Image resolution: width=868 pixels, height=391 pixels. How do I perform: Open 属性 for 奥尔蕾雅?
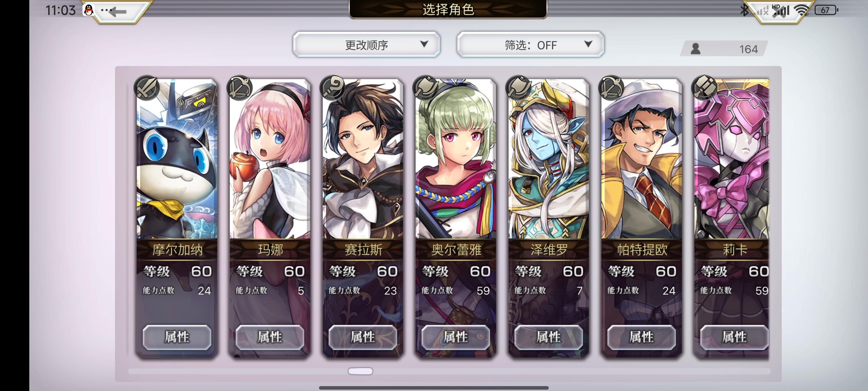(456, 337)
